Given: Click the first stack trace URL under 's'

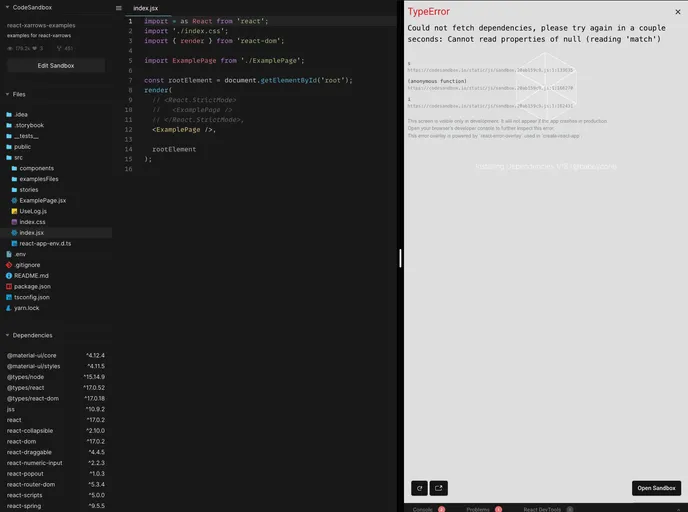Looking at the screenshot, I should (x=490, y=70).
